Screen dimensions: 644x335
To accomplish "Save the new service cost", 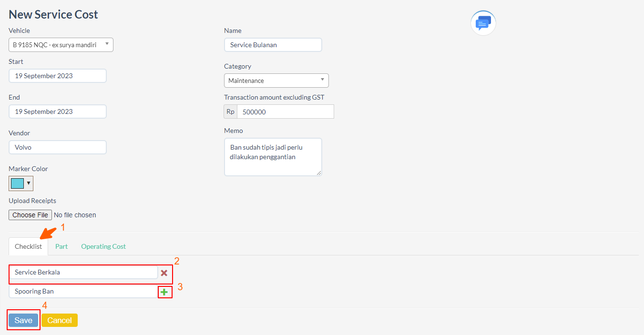I will (x=23, y=320).
